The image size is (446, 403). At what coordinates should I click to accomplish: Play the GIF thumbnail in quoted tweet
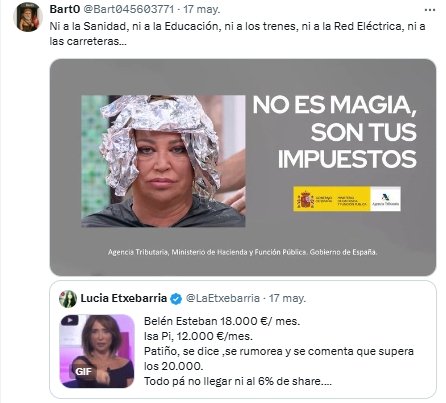point(97,351)
